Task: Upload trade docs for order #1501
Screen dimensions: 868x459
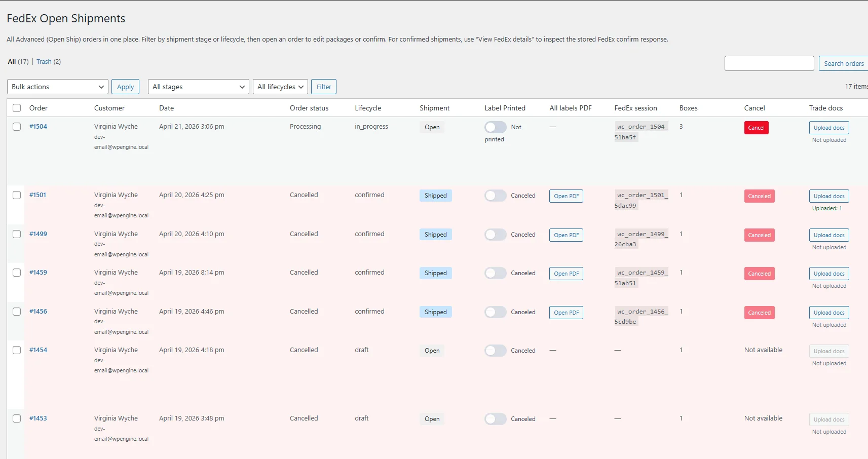Action: click(829, 196)
